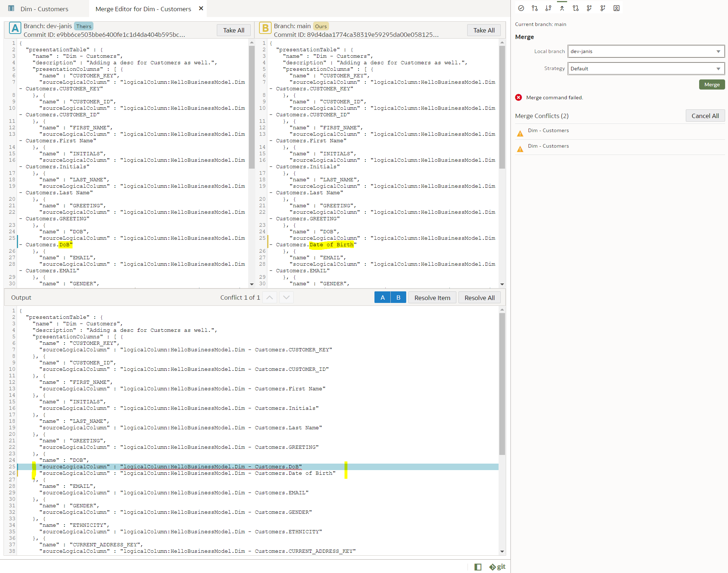The image size is (728, 573).
Task: Click the create branch plus icon
Action: [589, 8]
